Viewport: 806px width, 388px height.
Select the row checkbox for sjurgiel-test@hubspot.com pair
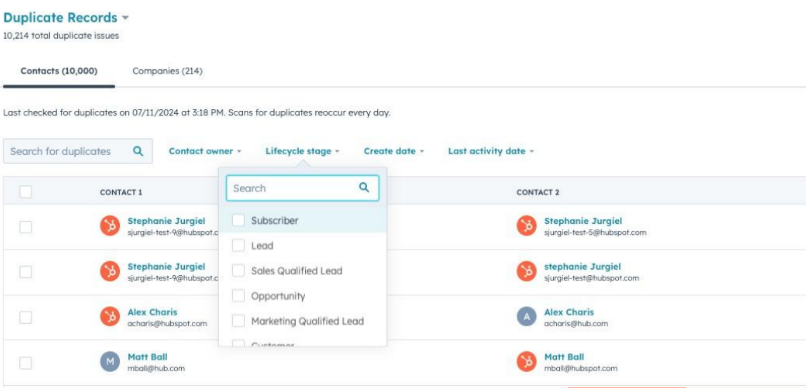point(25,272)
